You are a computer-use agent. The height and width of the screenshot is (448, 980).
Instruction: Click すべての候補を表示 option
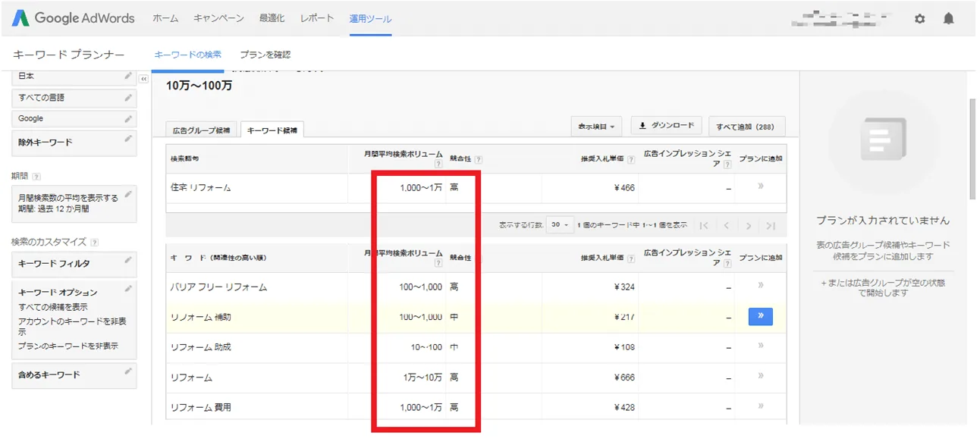click(53, 307)
